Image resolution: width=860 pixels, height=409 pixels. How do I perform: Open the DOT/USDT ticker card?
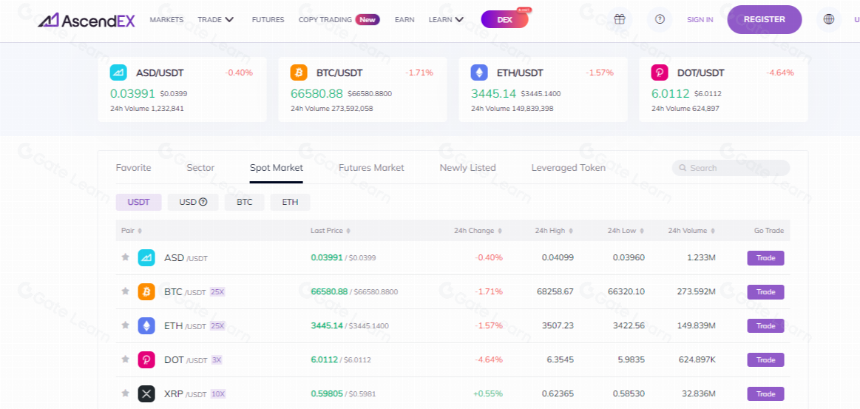tap(723, 89)
